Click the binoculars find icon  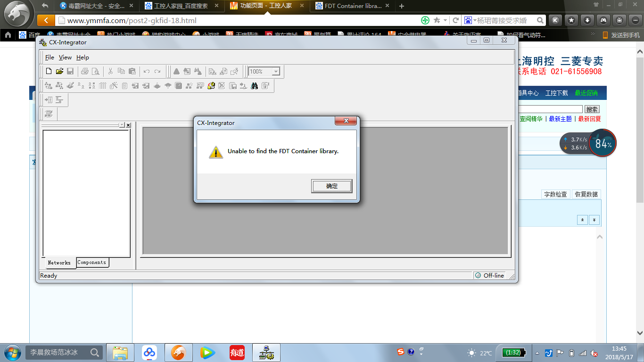coord(255,86)
